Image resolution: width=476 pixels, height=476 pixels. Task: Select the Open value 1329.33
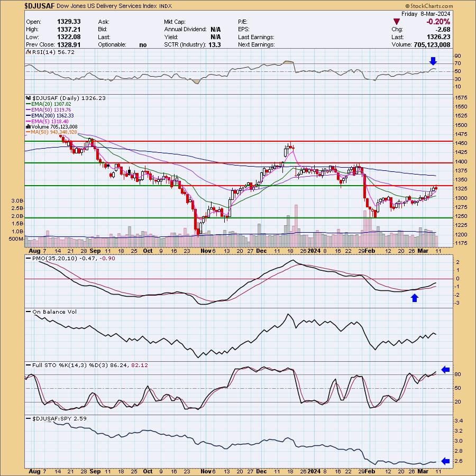tap(69, 22)
